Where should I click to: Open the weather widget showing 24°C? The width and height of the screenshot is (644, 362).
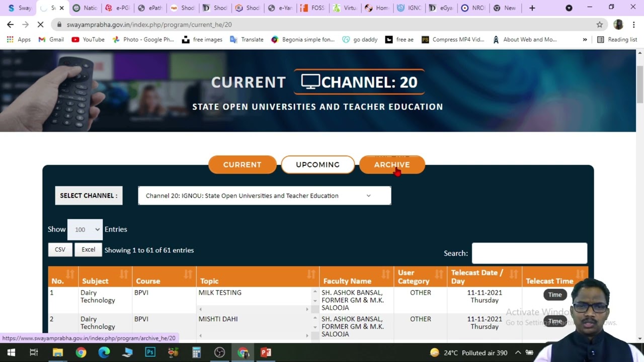coord(468,352)
